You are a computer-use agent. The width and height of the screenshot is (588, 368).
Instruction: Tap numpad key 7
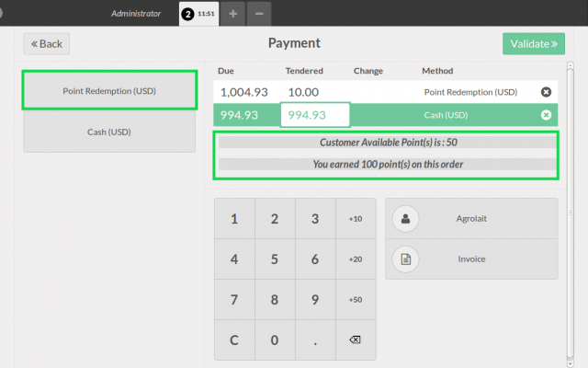click(234, 300)
